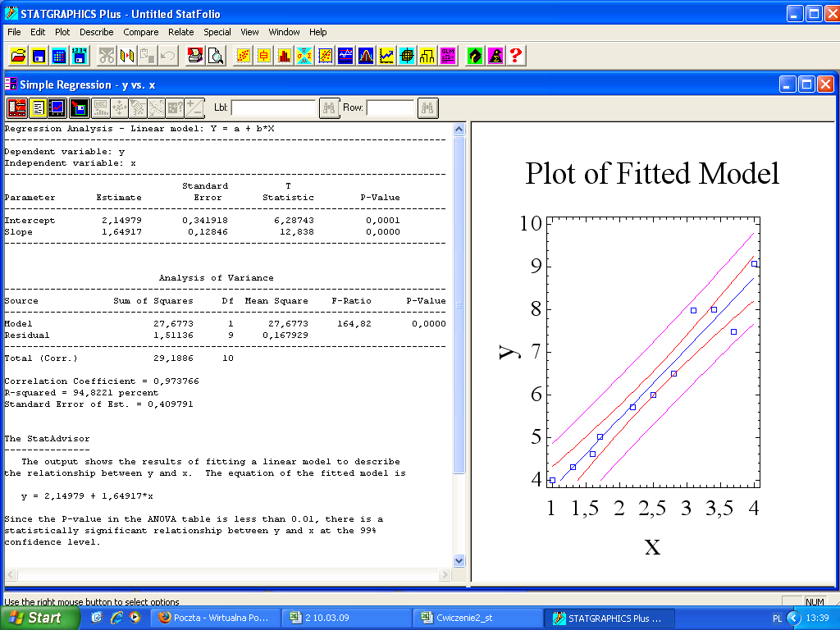The width and height of the screenshot is (840, 630).
Task: Open the forecasting line chart icon
Action: click(x=386, y=56)
